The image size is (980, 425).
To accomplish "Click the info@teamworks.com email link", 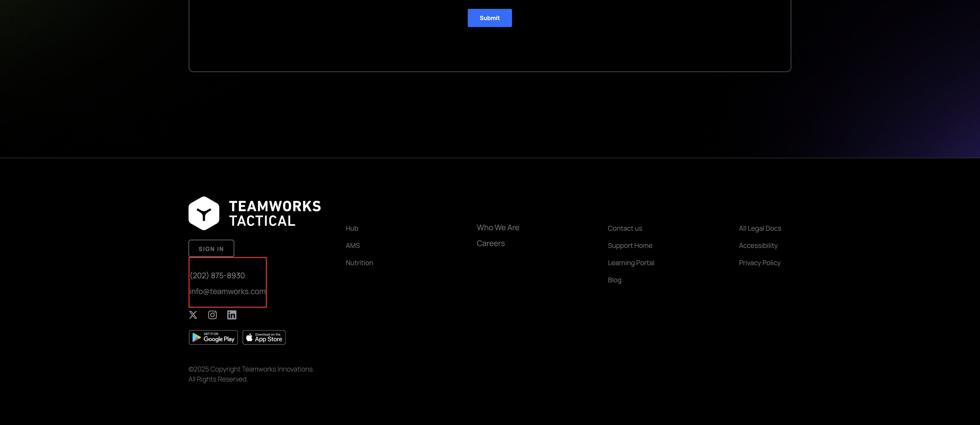I will pyautogui.click(x=227, y=292).
